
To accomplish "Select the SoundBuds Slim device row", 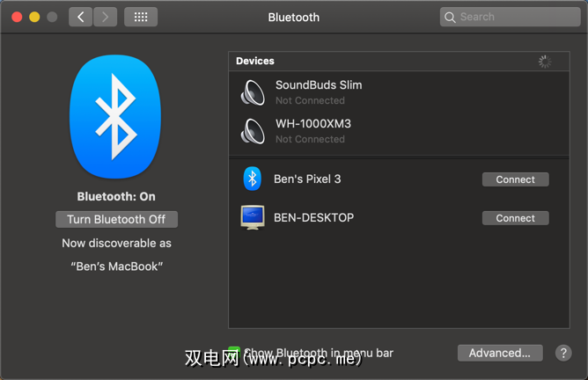I will point(399,92).
